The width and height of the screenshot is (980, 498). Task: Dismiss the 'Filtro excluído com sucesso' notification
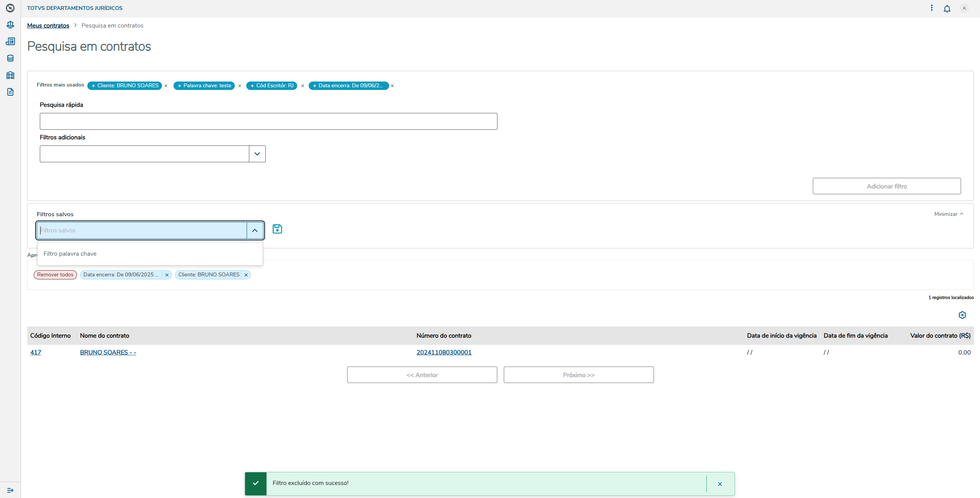(x=720, y=484)
